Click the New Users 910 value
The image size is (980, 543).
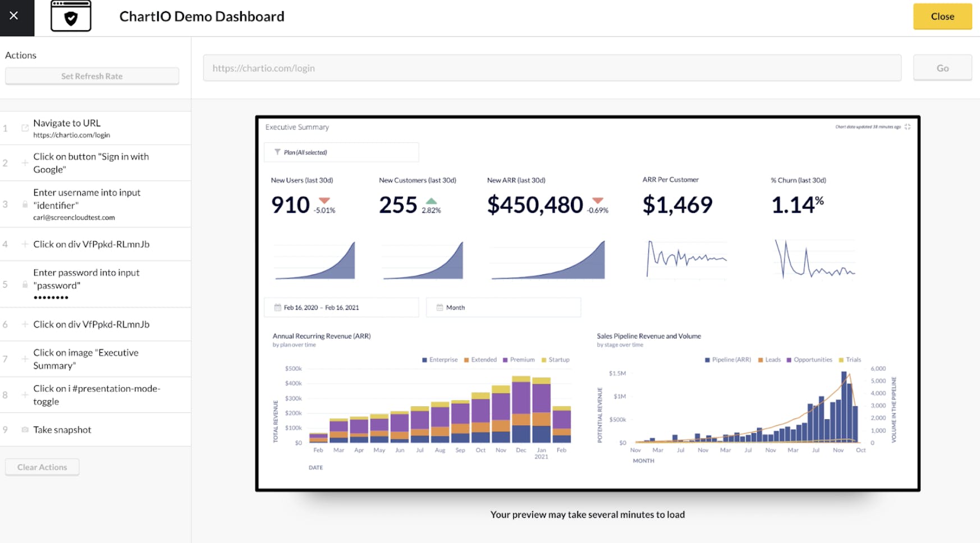(x=290, y=205)
